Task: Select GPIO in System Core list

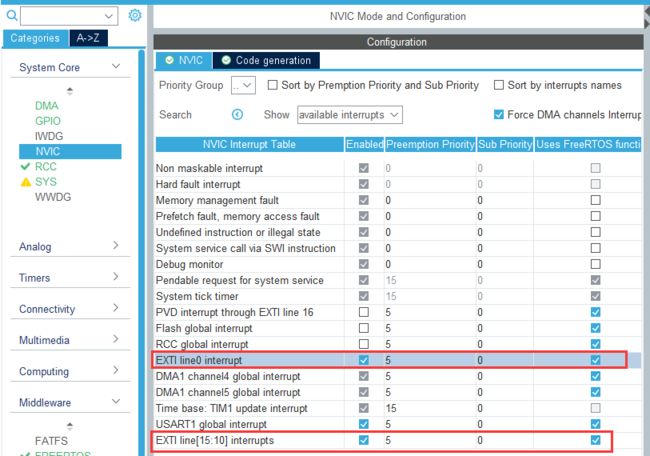Action: pos(47,120)
